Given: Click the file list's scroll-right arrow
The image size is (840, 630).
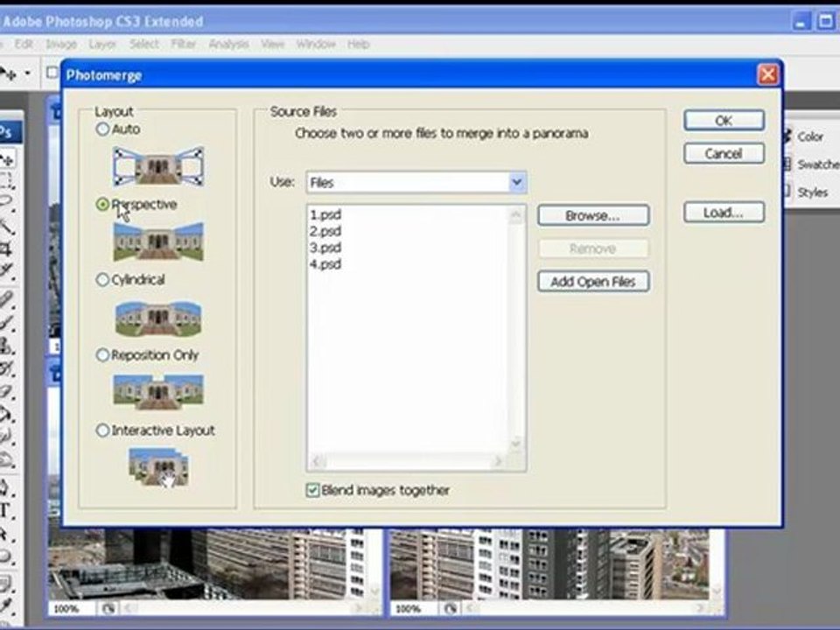Looking at the screenshot, I should pyautogui.click(x=499, y=461).
